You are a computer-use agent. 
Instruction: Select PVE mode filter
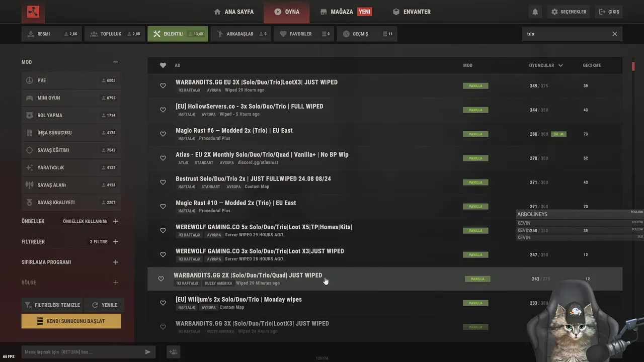pos(71,80)
